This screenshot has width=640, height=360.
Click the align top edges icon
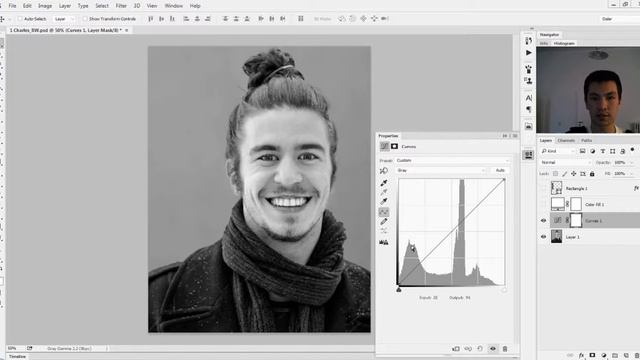point(151,19)
